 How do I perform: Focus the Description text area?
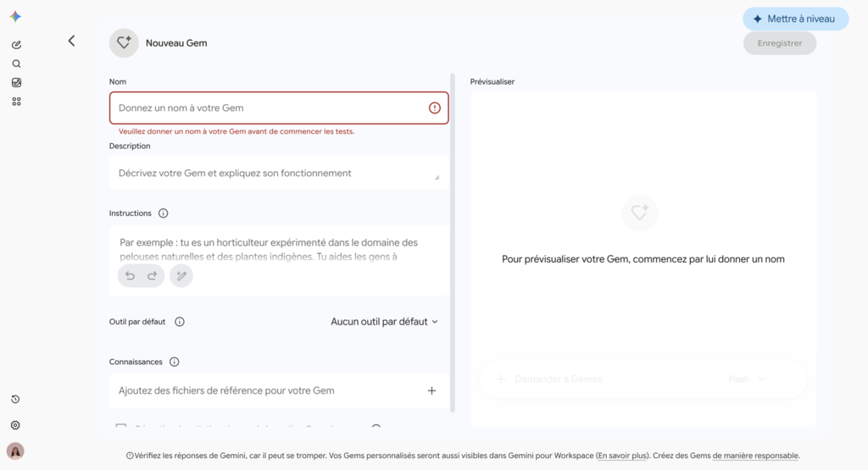[279, 173]
